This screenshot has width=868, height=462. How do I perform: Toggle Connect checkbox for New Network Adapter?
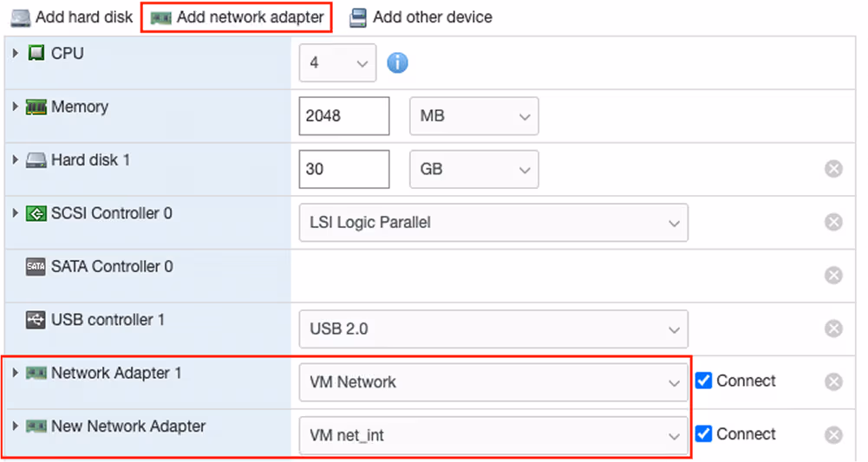tap(704, 433)
